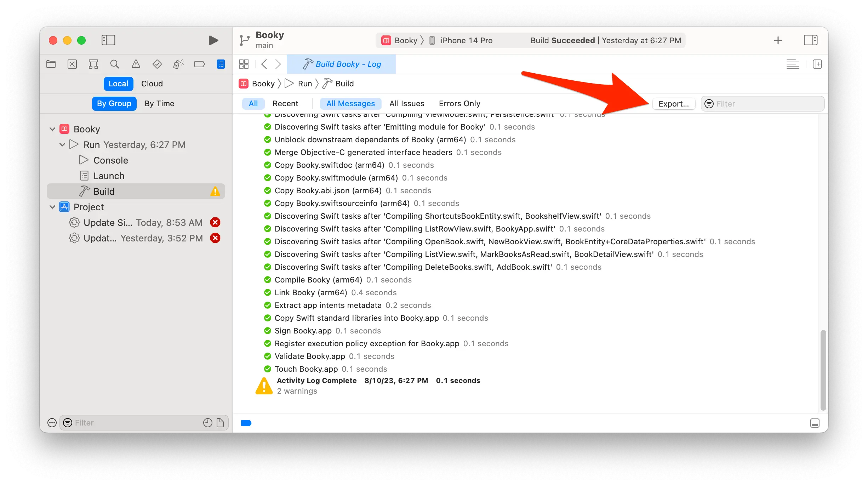Click the yellow warning badge on Build row
Viewport: 868px width, 485px height.
215,192
